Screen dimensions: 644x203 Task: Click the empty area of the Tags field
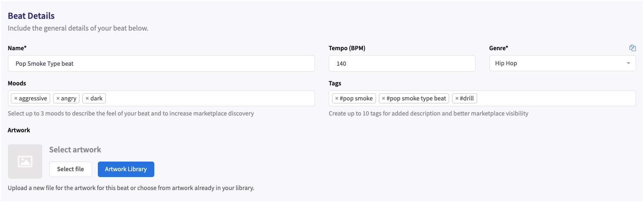(556, 98)
